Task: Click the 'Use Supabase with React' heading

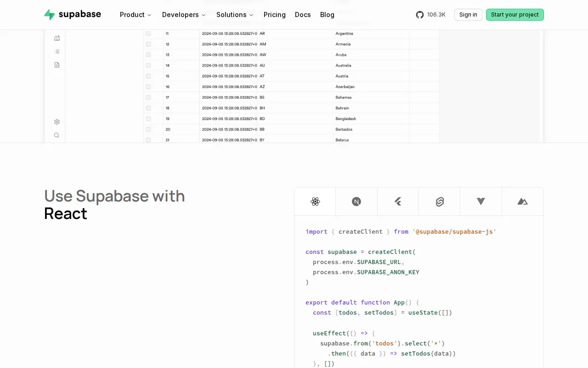Action: pos(114,205)
